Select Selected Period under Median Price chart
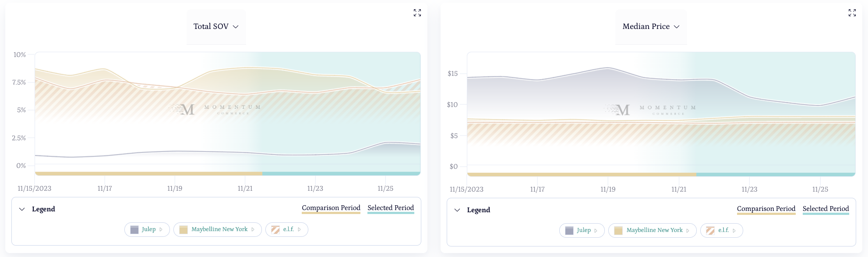Image resolution: width=868 pixels, height=257 pixels. click(826, 209)
